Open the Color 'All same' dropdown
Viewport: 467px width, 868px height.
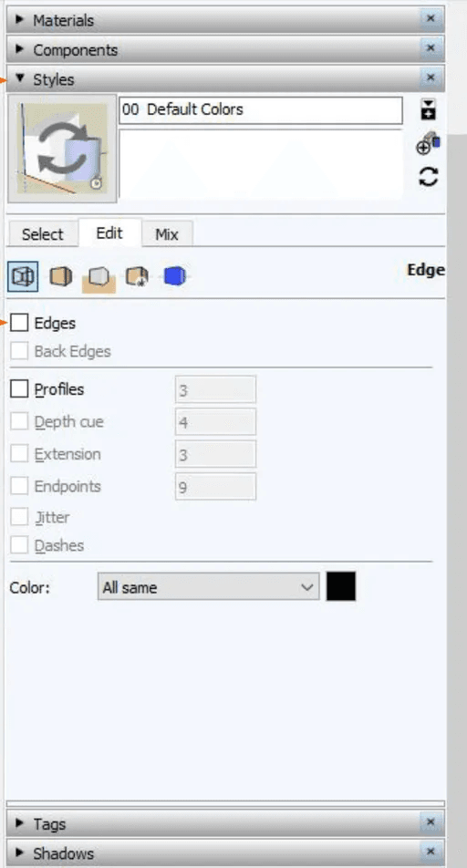pos(208,587)
